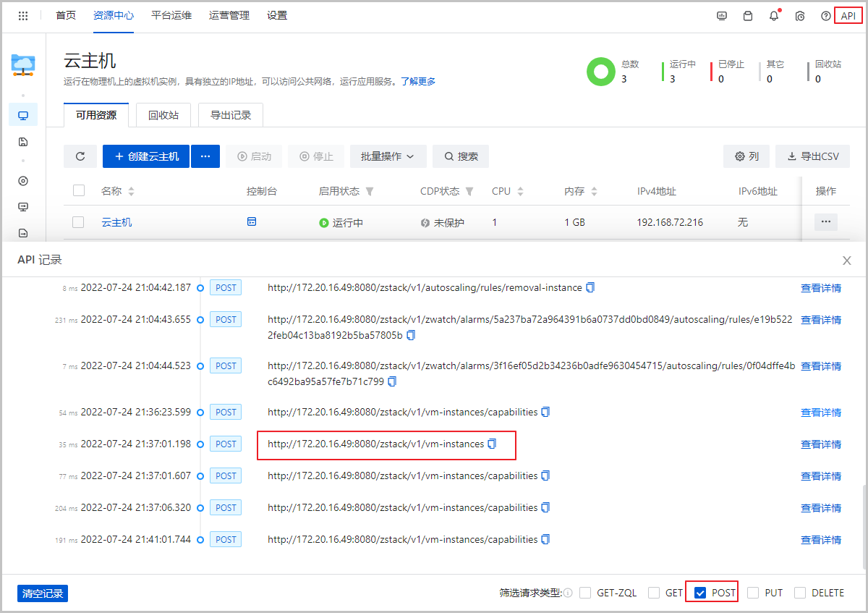Open the dashboard monitor icon in top bar
The image size is (868, 613).
721,15
